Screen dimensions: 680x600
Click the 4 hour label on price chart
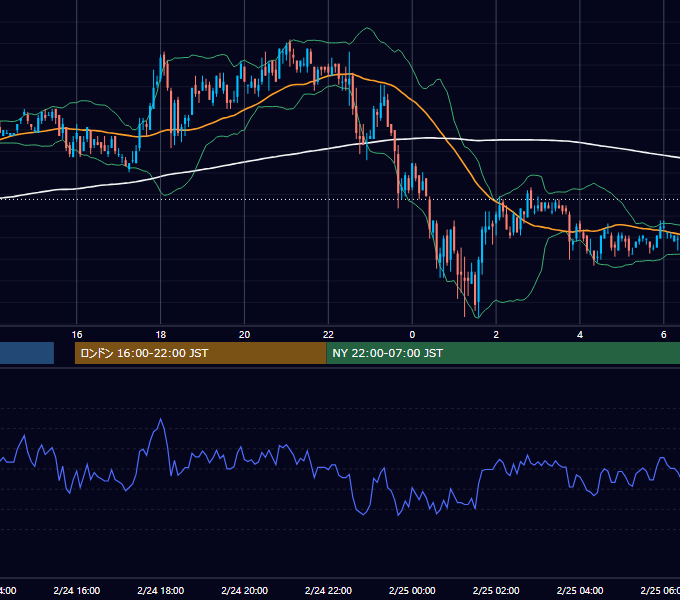(x=580, y=334)
